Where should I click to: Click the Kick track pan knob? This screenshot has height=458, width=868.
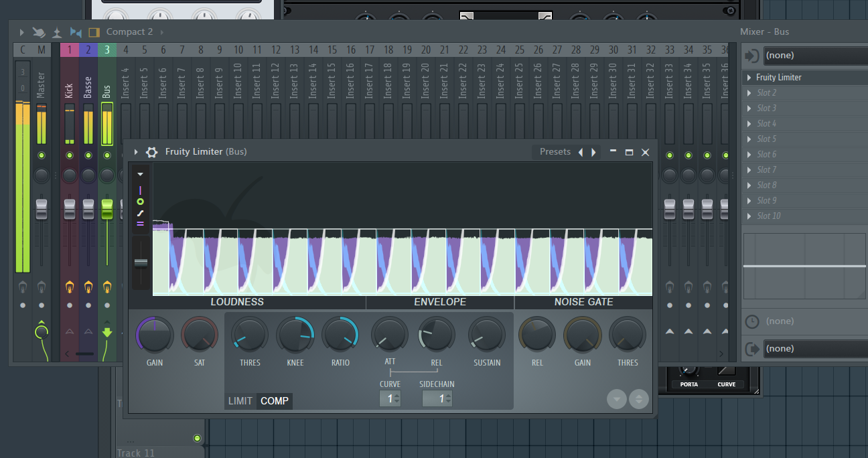(x=70, y=175)
